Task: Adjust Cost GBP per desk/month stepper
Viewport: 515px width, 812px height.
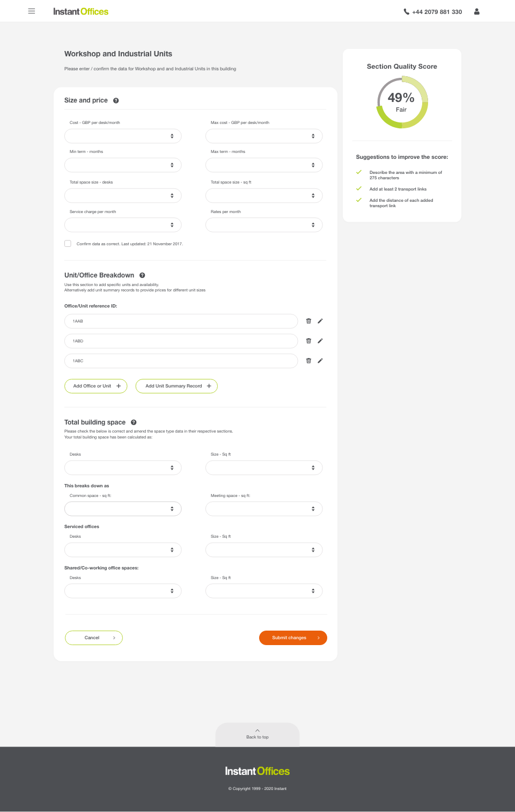Action: click(x=172, y=136)
